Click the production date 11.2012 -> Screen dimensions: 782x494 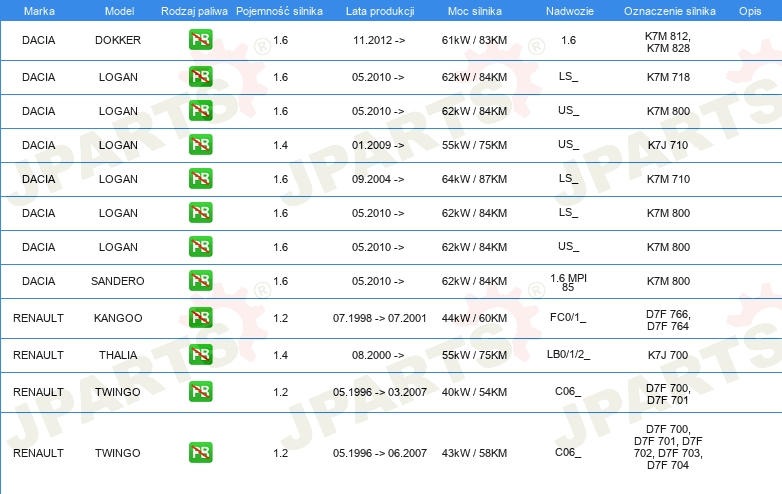[379, 40]
